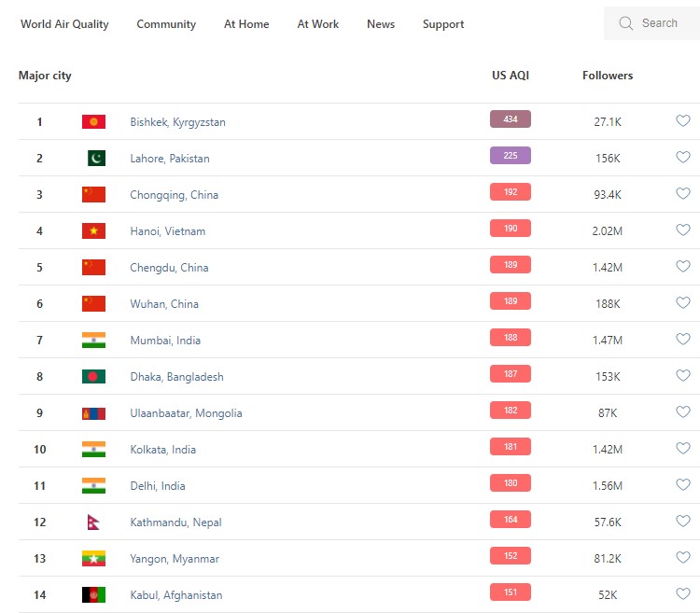Click the search magnifier icon
Screen dimensions: 700x613
[x=625, y=23]
